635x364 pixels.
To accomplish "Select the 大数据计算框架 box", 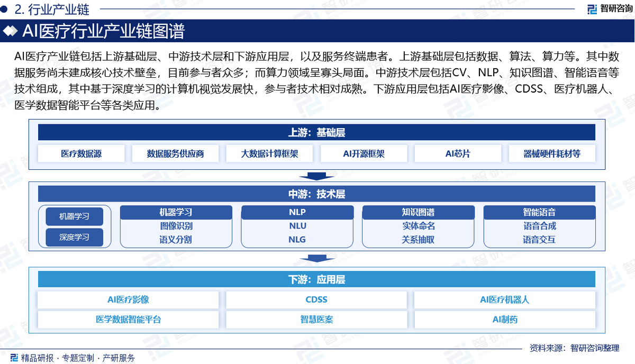I will point(269,154).
